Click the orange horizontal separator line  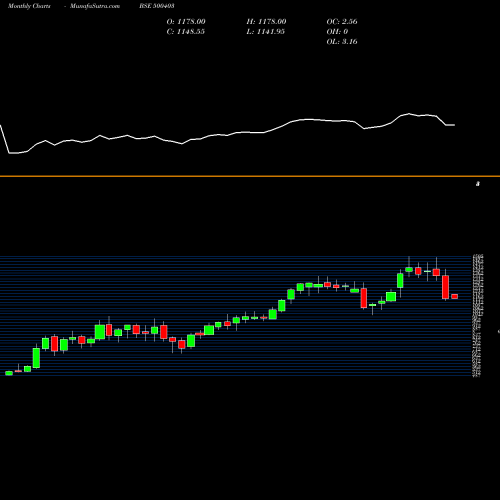click(250, 176)
